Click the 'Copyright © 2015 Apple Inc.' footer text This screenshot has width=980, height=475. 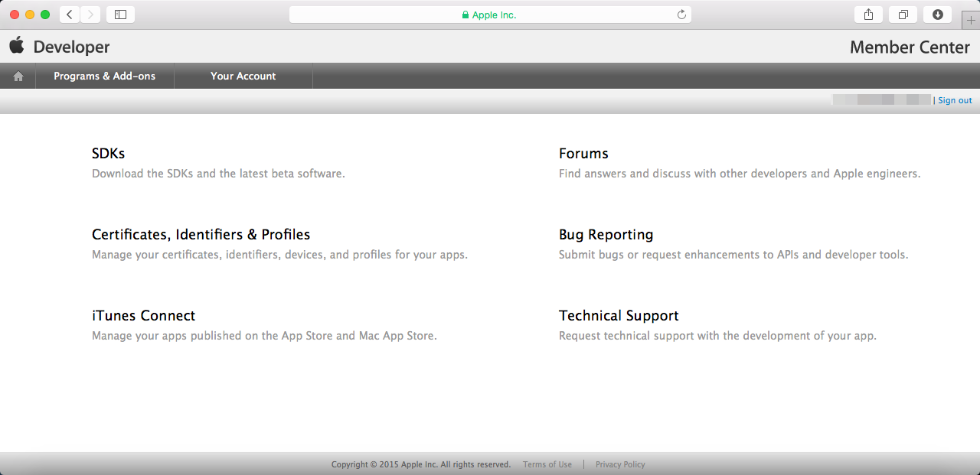(421, 464)
